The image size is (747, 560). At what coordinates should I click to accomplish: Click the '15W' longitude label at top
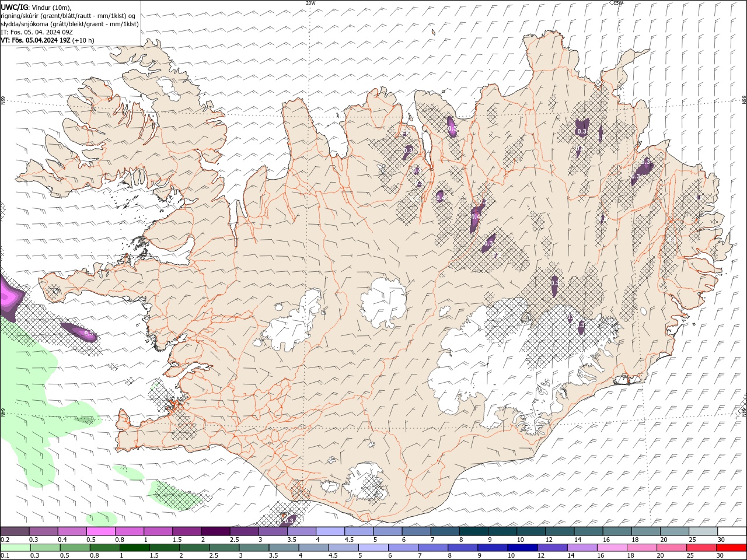coord(619,3)
